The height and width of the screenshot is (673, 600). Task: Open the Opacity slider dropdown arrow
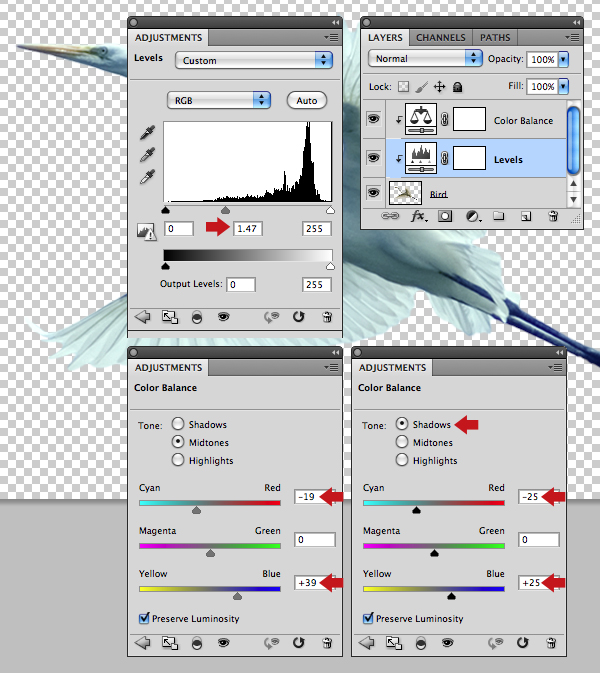click(x=564, y=59)
